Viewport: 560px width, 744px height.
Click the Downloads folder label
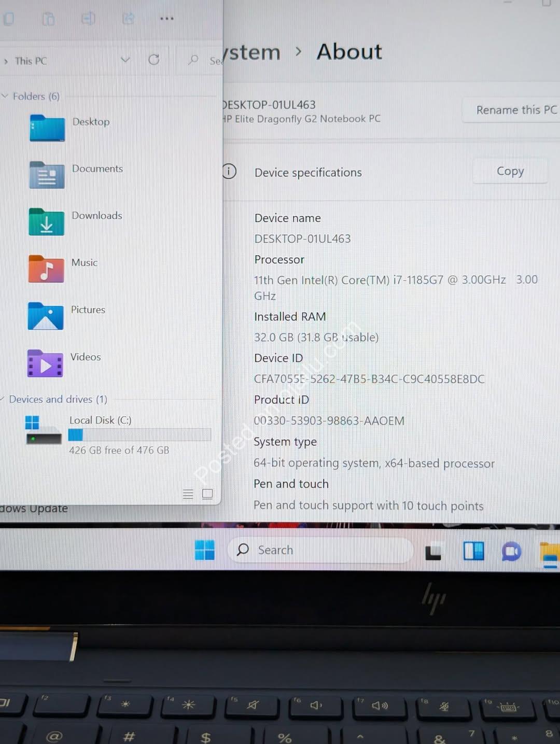click(97, 215)
